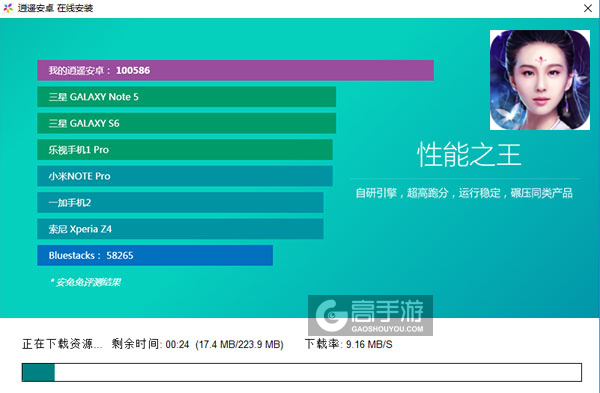Screen dimensions: 600x393
Task: Click the 性能之王 headline
Action: tap(469, 155)
